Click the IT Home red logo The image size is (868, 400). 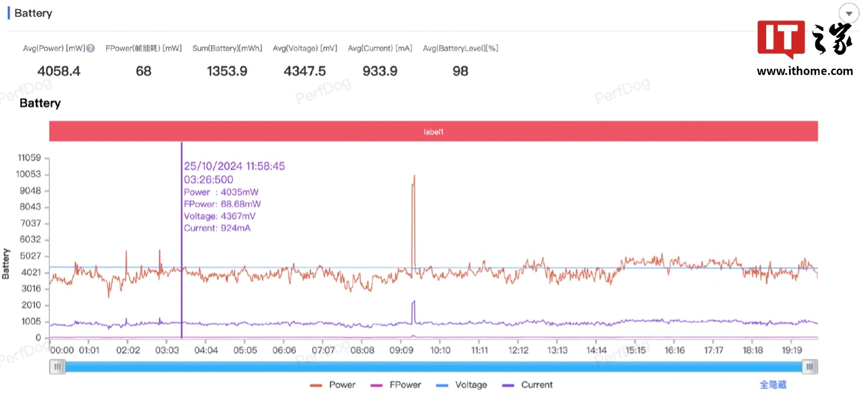coord(781,39)
